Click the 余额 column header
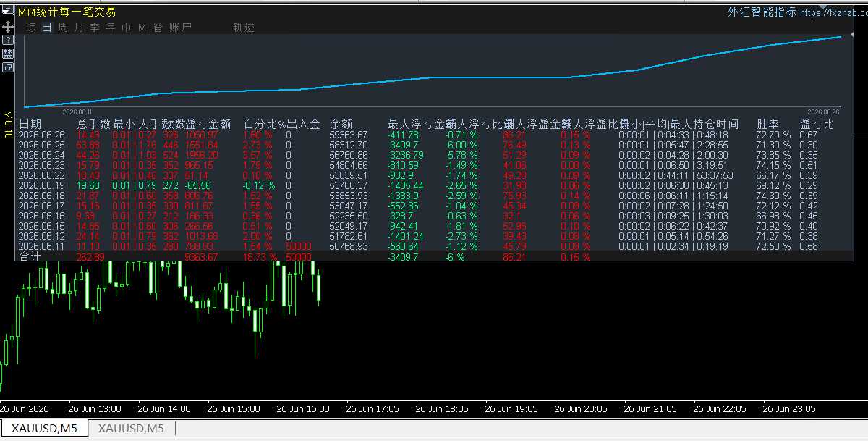Screen dimensions: 868x441 click(341, 125)
